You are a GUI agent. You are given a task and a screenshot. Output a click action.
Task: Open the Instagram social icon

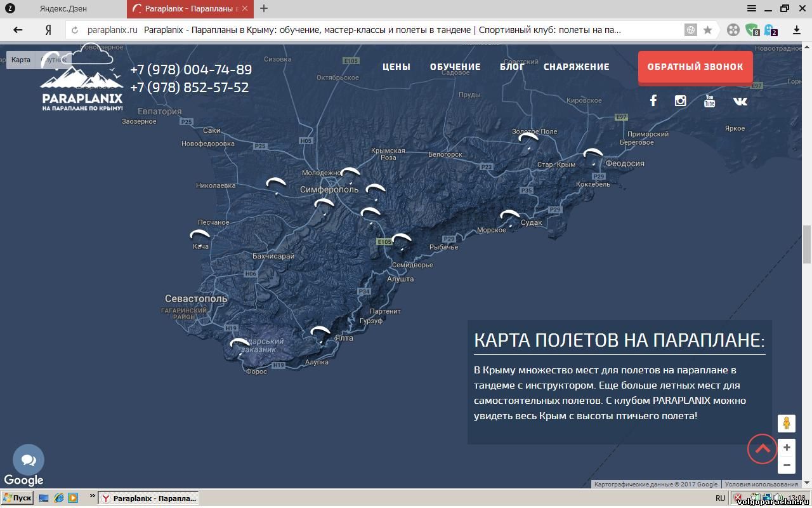point(681,101)
